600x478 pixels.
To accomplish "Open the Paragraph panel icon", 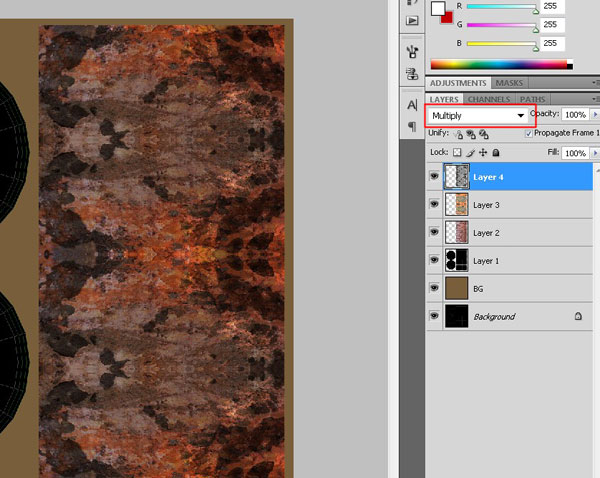I will coord(412,126).
